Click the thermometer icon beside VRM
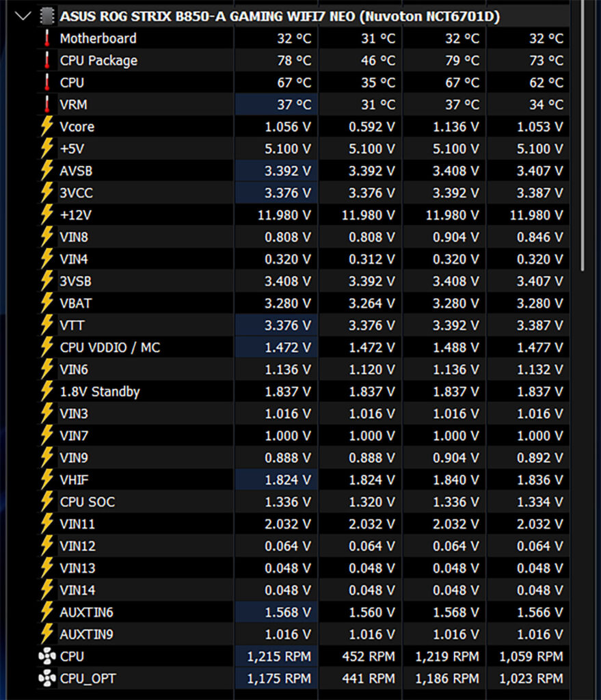Screen dimensions: 601x700 (46, 105)
